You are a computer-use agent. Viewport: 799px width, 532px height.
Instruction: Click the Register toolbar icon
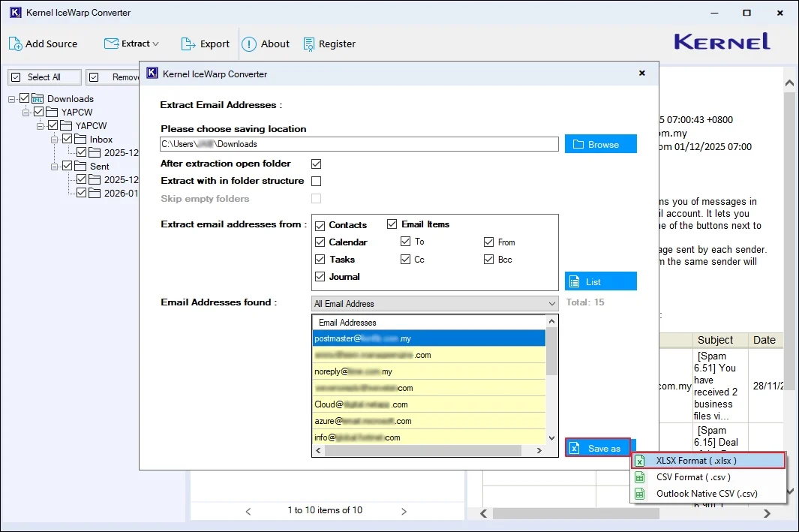[x=309, y=44]
